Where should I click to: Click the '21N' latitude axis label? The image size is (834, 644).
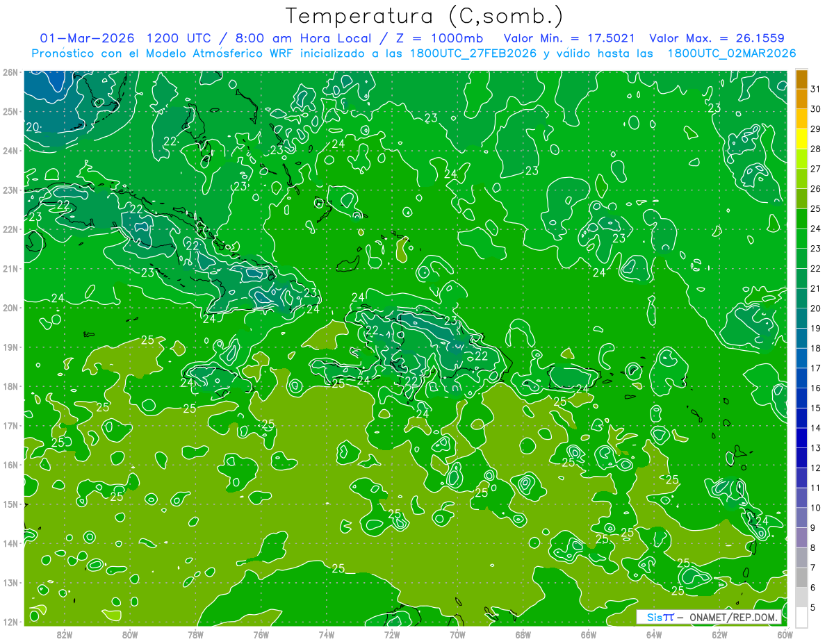10,268
